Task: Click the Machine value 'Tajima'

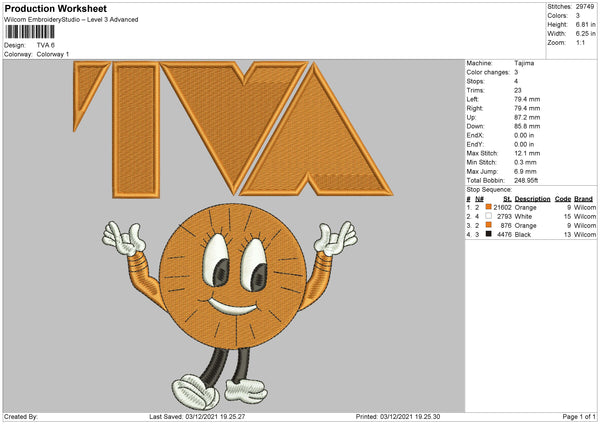Action: (524, 63)
